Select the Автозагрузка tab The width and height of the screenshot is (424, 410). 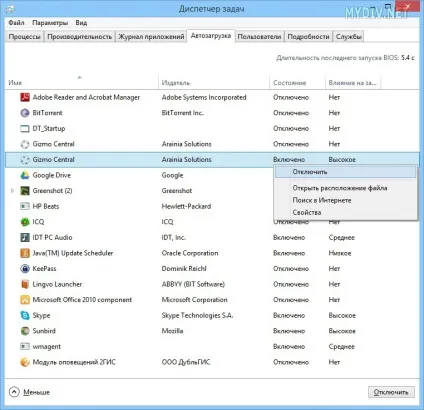tap(211, 36)
